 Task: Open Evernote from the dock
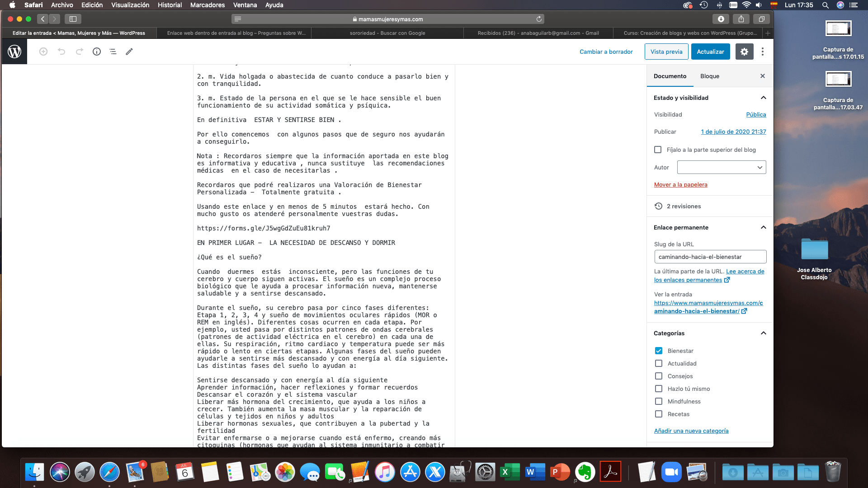[585, 473]
